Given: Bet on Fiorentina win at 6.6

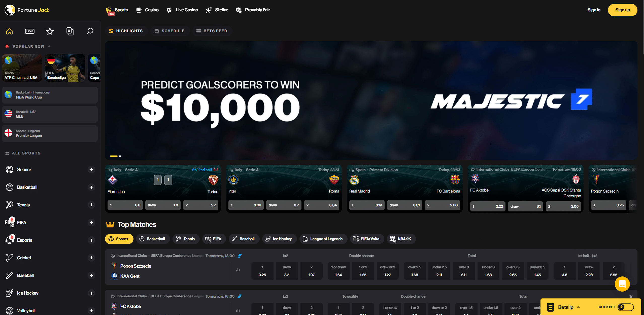Looking at the screenshot, I should click(125, 205).
